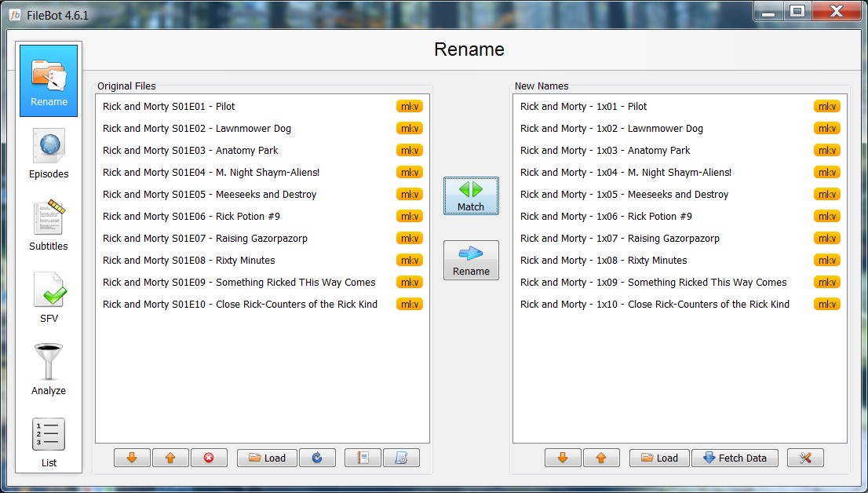This screenshot has width=868, height=493.
Task: Go to the SFV checksum panel
Action: pyautogui.click(x=49, y=298)
